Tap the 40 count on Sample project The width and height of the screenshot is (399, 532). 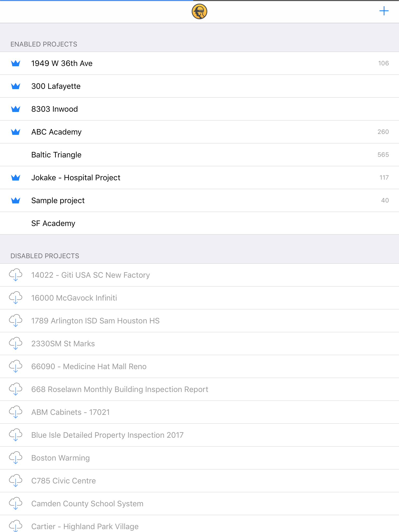click(385, 201)
